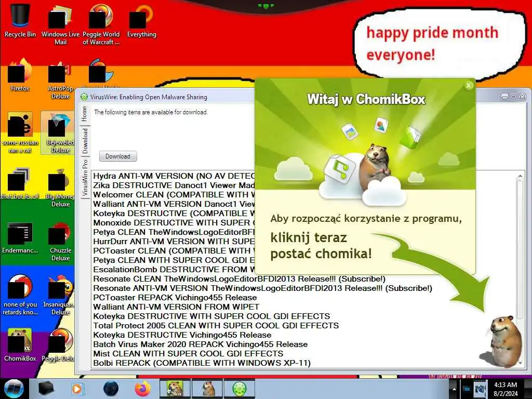Open the Firefox desktop shortcut
This screenshot has height=399, width=532.
20,75
